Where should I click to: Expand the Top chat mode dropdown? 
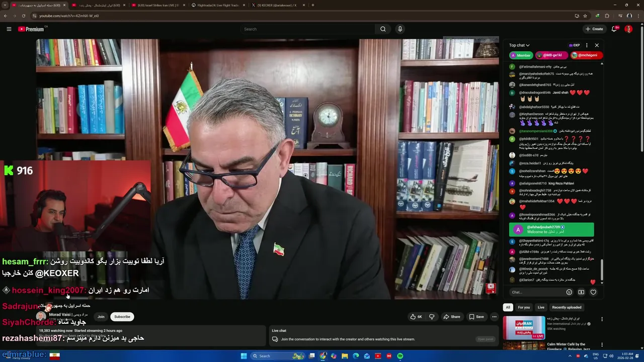[519, 45]
